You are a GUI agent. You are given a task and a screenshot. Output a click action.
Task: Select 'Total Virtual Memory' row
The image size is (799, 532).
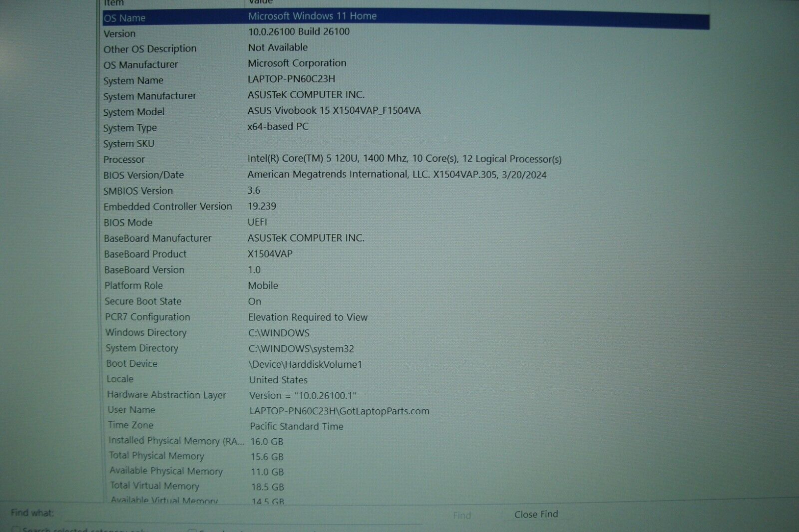[154, 486]
